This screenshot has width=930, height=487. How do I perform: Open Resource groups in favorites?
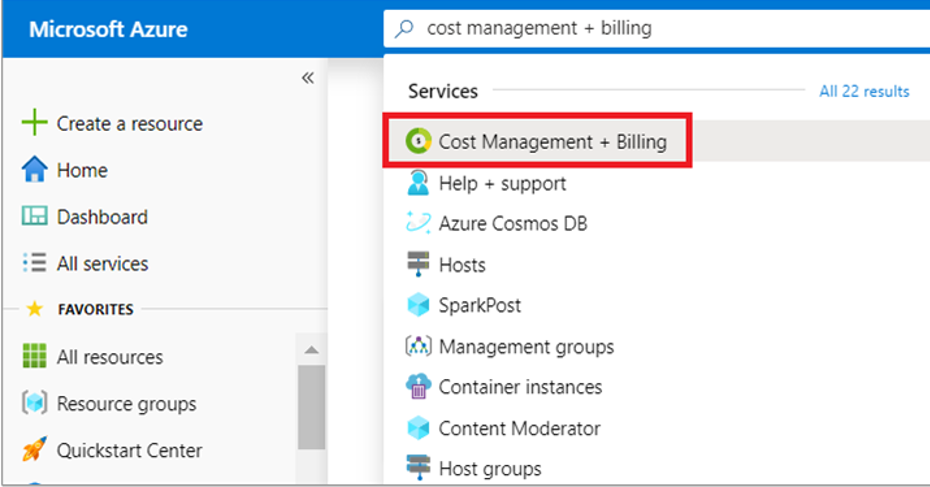126,404
